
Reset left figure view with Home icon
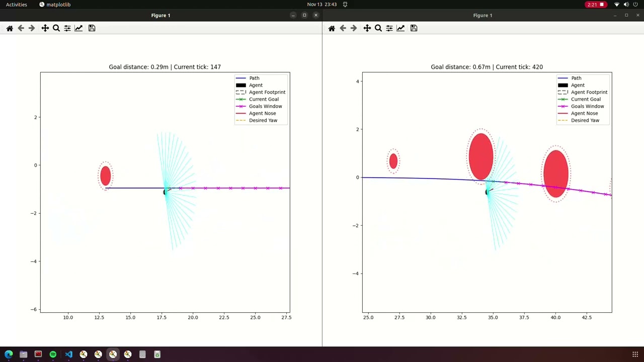[10, 28]
